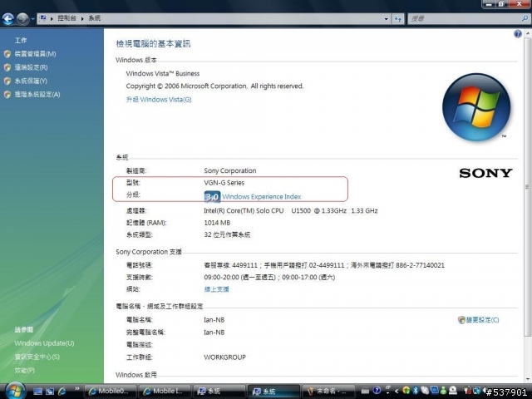This screenshot has height=399, width=532.
Task: Click language bar help question icon
Action: pyautogui.click(x=377, y=391)
